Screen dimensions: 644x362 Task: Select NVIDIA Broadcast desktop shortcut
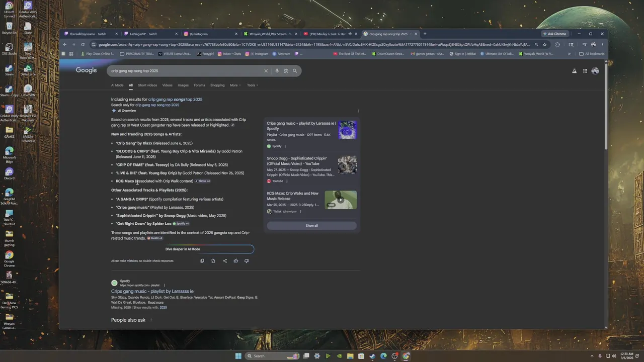pos(28,134)
